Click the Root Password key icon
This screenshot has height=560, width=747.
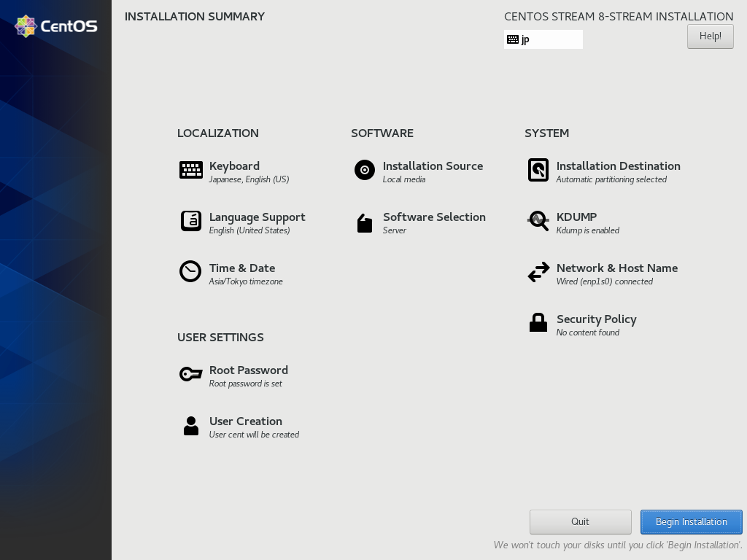point(191,374)
